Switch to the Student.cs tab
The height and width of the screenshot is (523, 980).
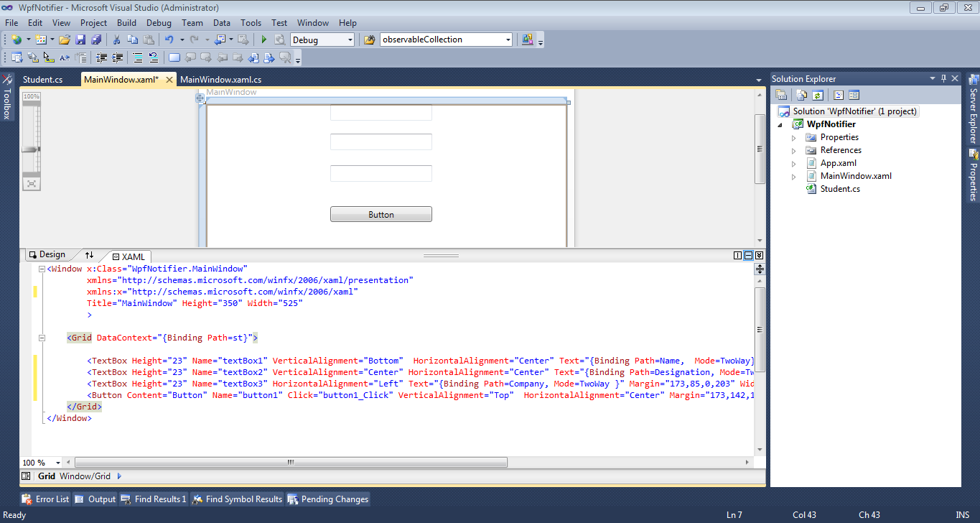[x=42, y=80]
